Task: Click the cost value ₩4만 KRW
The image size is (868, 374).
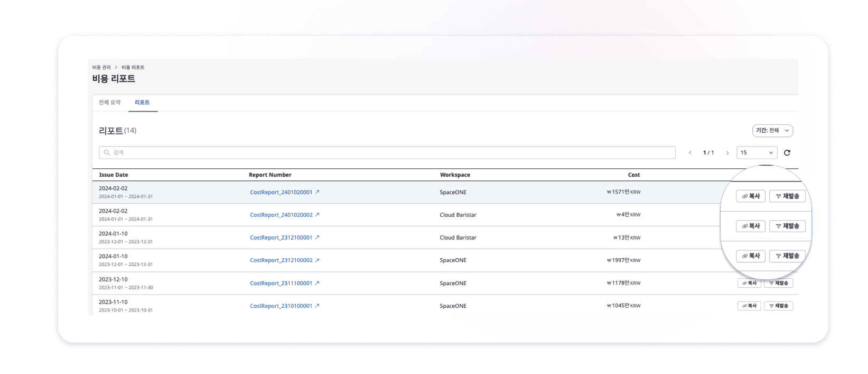Action: point(628,215)
